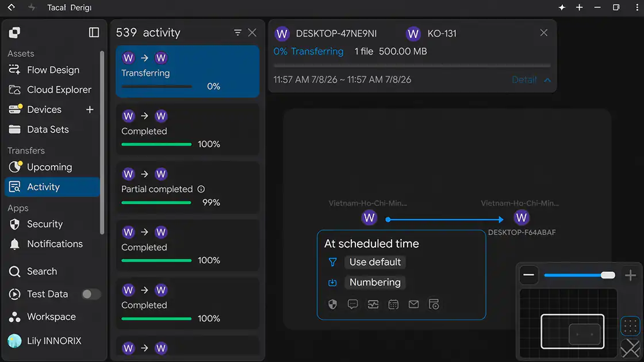644x362 pixels.
Task: Close the transfer detail panel
Action: 544,32
